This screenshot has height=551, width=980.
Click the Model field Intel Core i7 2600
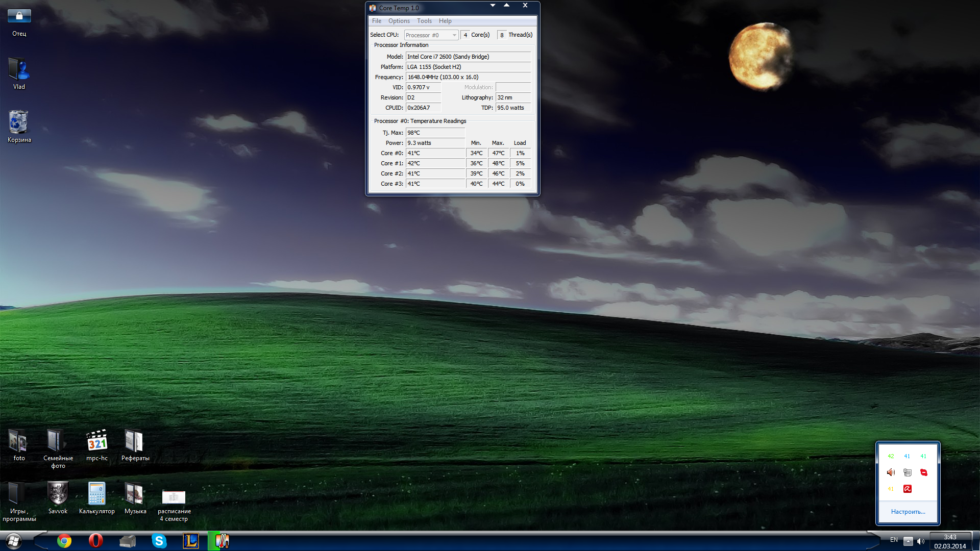point(468,57)
